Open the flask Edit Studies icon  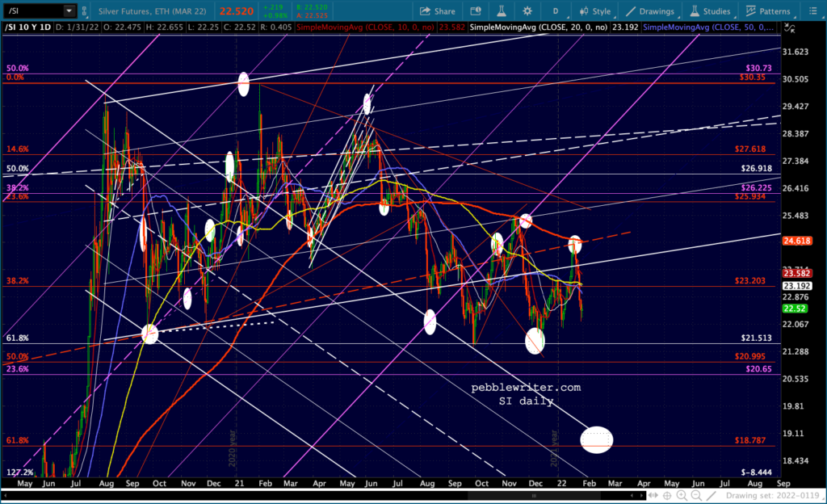click(501, 11)
